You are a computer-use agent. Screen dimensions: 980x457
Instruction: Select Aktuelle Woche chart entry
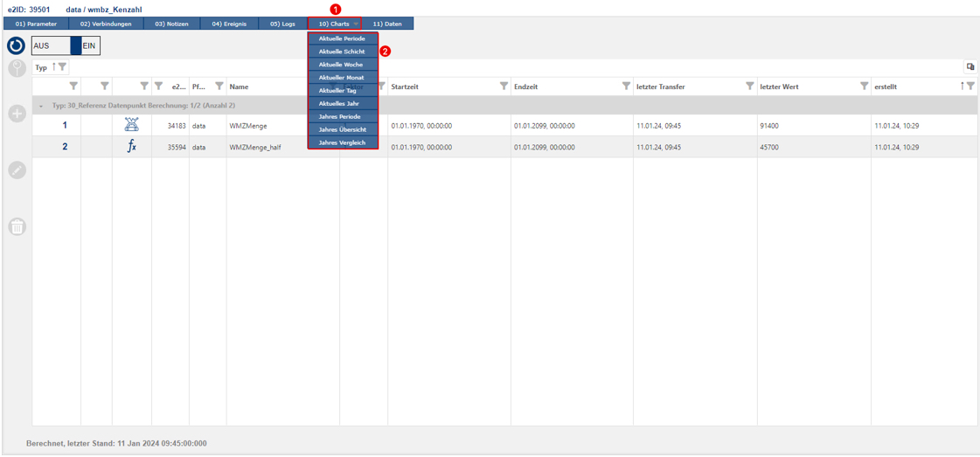[343, 65]
